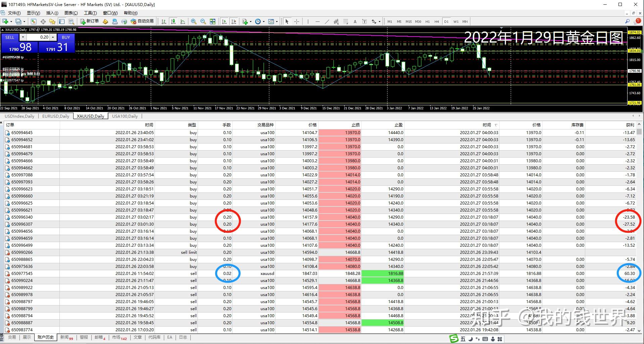Open the 文件(F) menu
This screenshot has width=644, height=344.
point(14,13)
